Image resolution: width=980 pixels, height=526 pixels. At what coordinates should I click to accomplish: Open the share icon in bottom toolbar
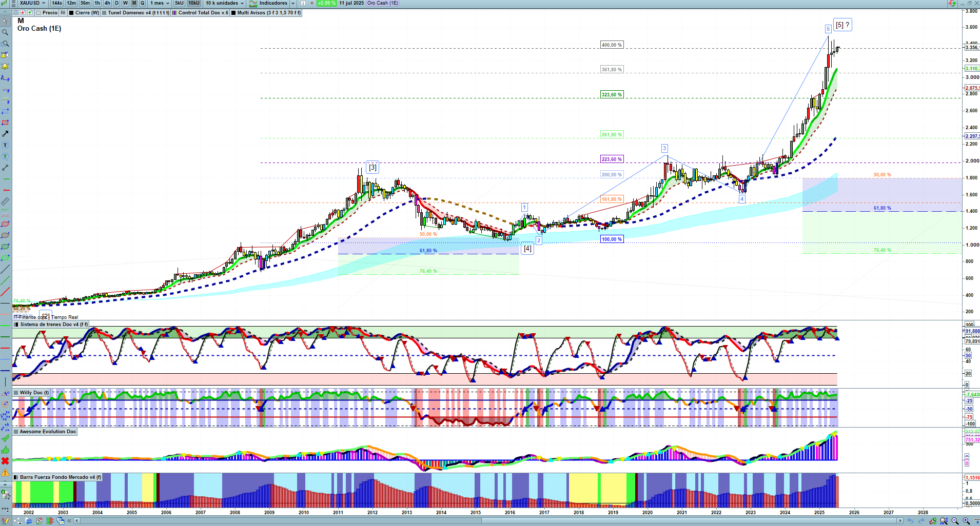click(17, 521)
